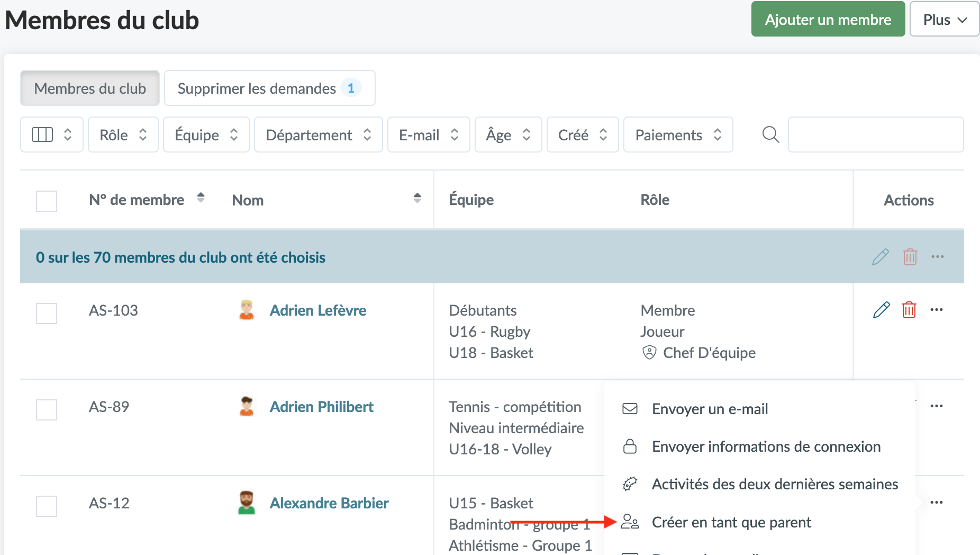Open Alexandre Barbier's profile link

[x=329, y=503]
